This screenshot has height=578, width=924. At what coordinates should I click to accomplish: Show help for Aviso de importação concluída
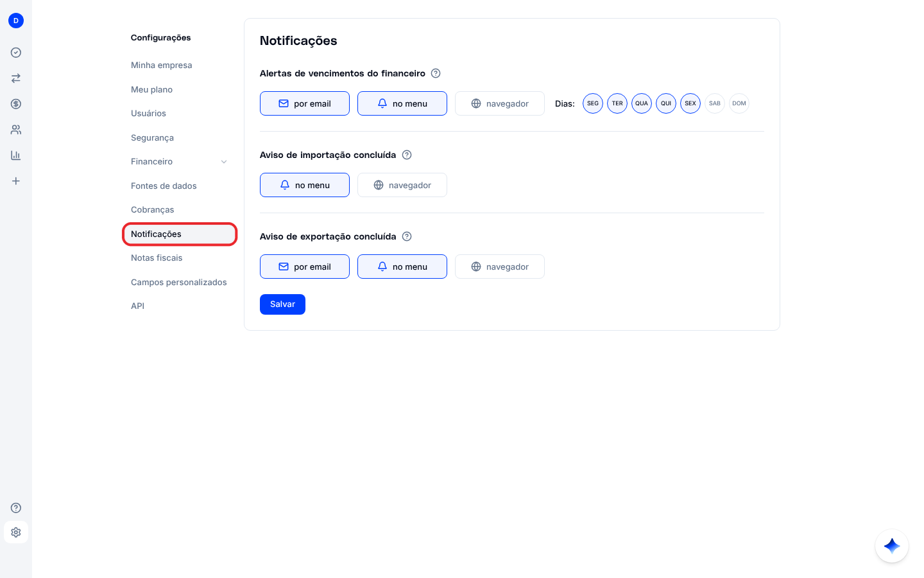[407, 155]
